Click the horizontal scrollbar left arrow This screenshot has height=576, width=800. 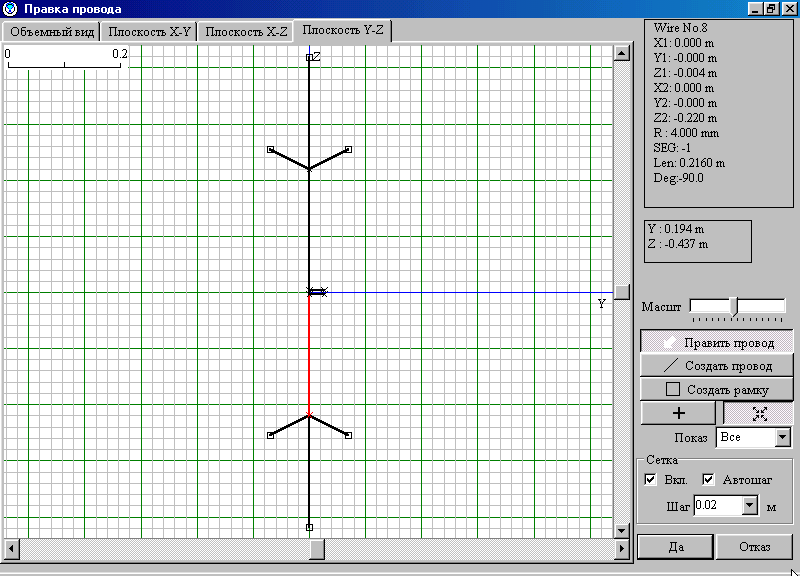pos(11,549)
